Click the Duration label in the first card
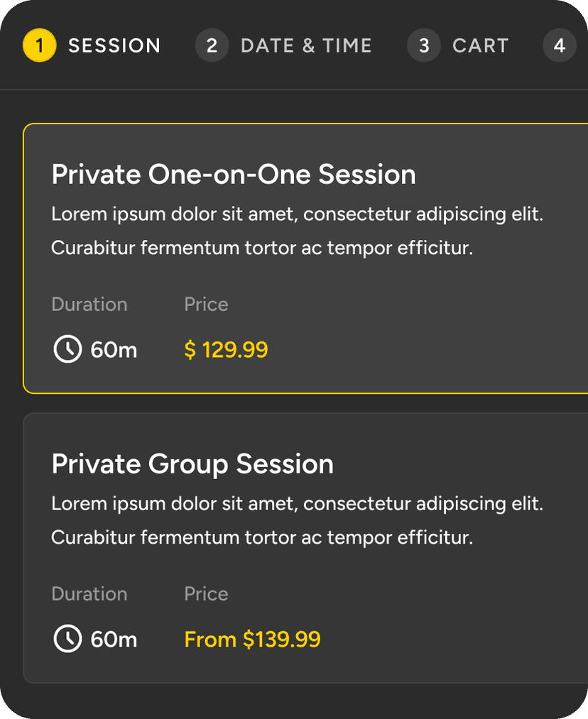This screenshot has width=588, height=719. (89, 304)
